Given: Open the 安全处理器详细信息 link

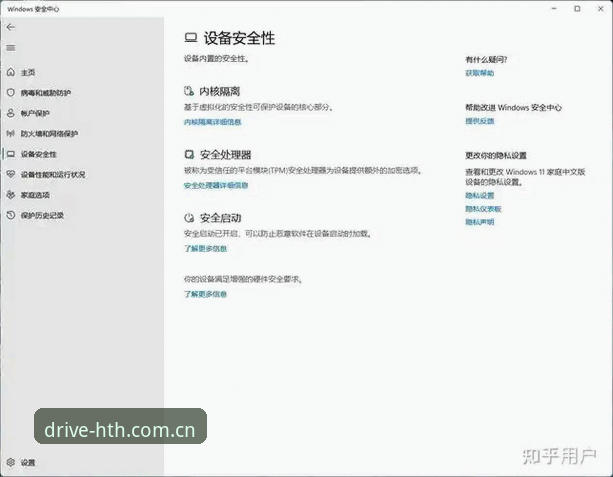Looking at the screenshot, I should point(216,185).
